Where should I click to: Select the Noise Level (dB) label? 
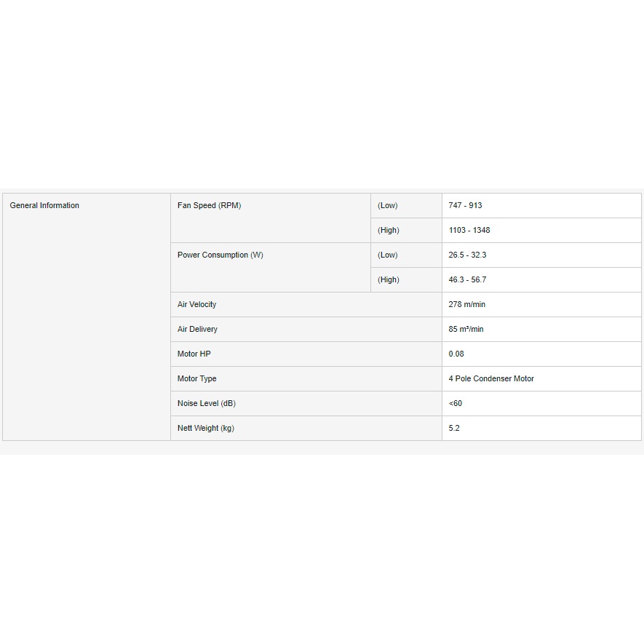[x=206, y=404]
